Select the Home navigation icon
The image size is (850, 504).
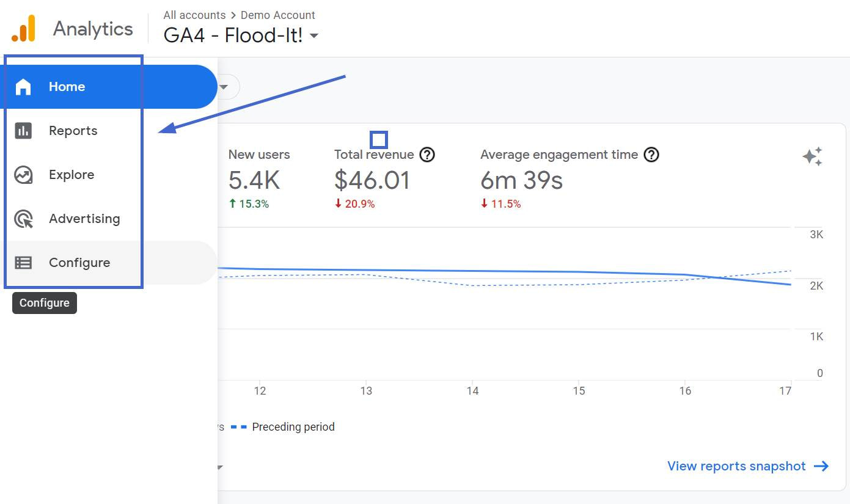click(x=23, y=86)
